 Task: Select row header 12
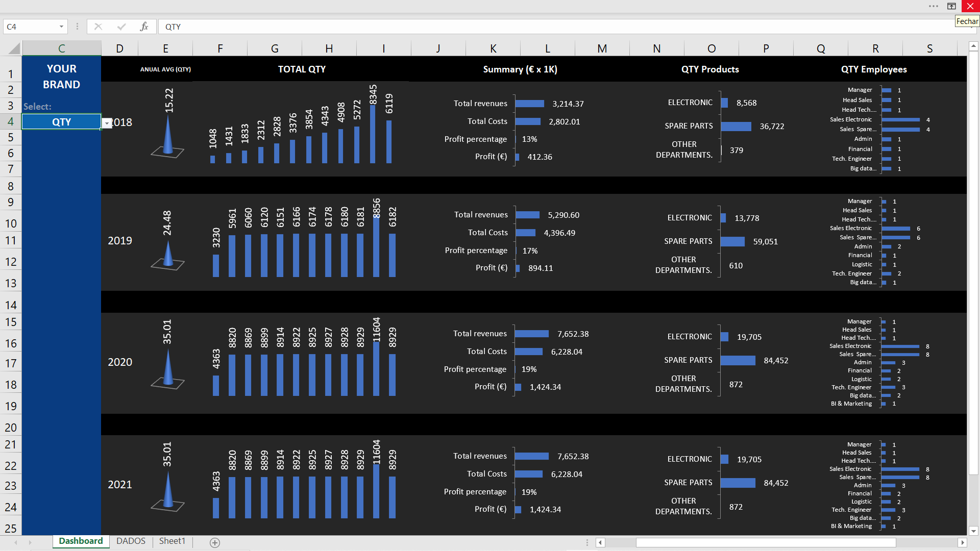pos(11,262)
